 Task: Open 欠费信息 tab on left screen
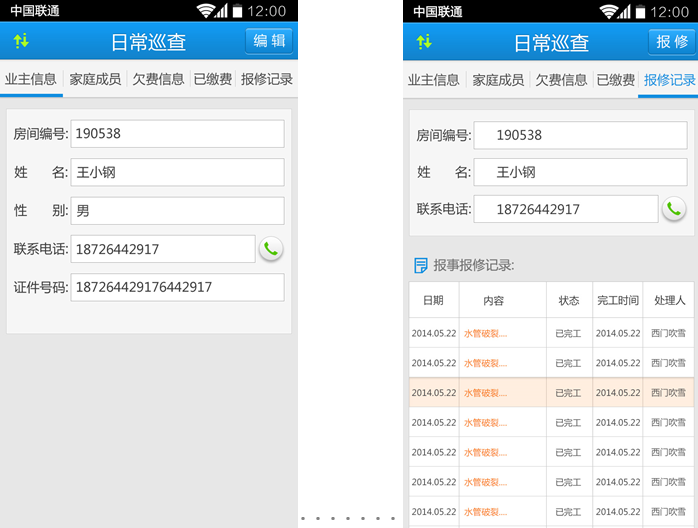pos(158,79)
